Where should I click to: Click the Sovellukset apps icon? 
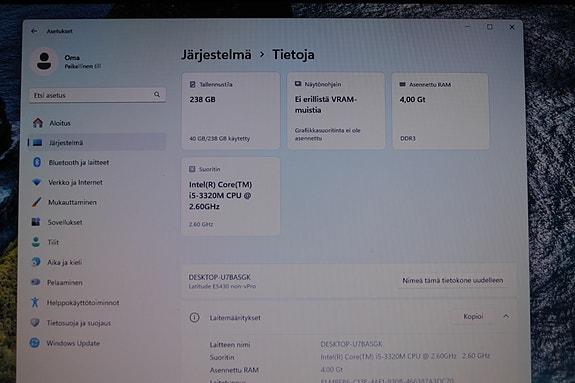point(36,222)
